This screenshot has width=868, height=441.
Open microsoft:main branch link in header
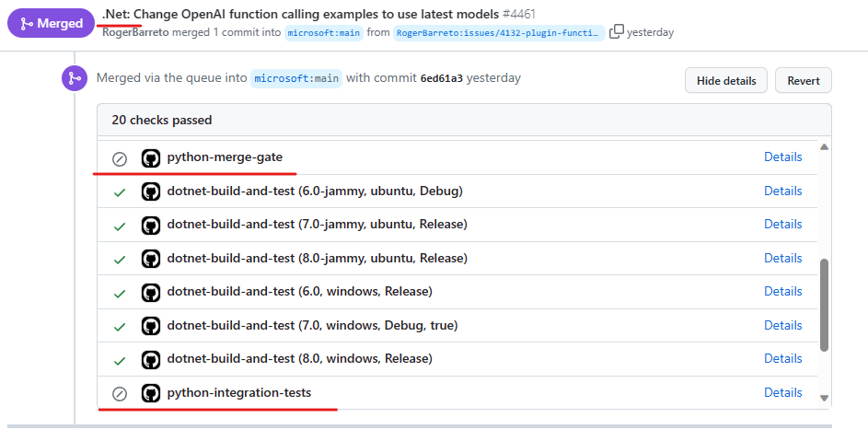[324, 33]
